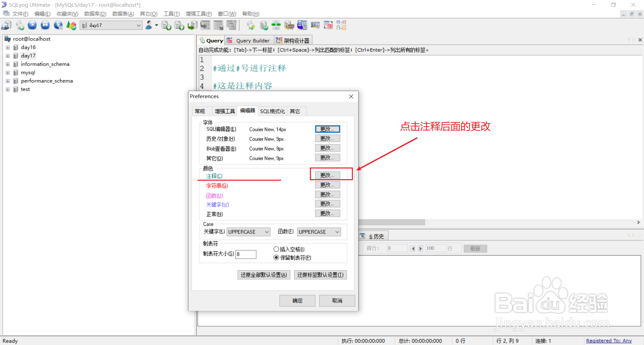The image size is (644, 345).
Task: Click the create table grid icon
Action: point(218,25)
